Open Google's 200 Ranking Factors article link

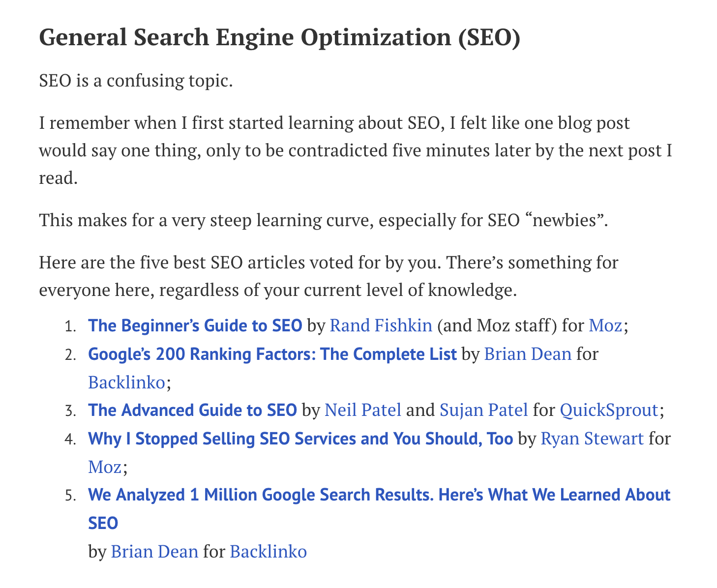click(x=272, y=354)
